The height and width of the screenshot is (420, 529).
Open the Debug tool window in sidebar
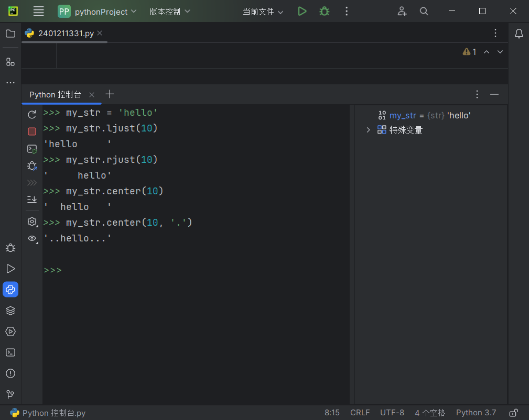pyautogui.click(x=10, y=248)
